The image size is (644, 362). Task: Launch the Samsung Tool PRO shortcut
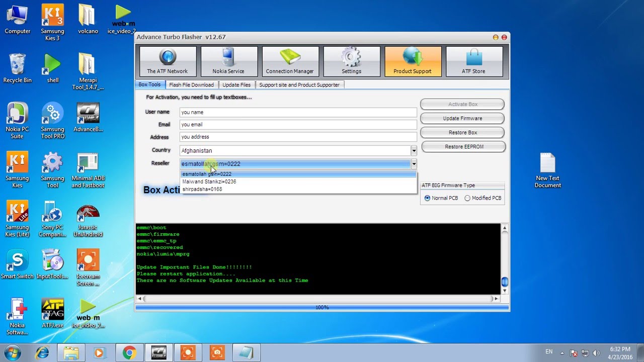tap(52, 121)
